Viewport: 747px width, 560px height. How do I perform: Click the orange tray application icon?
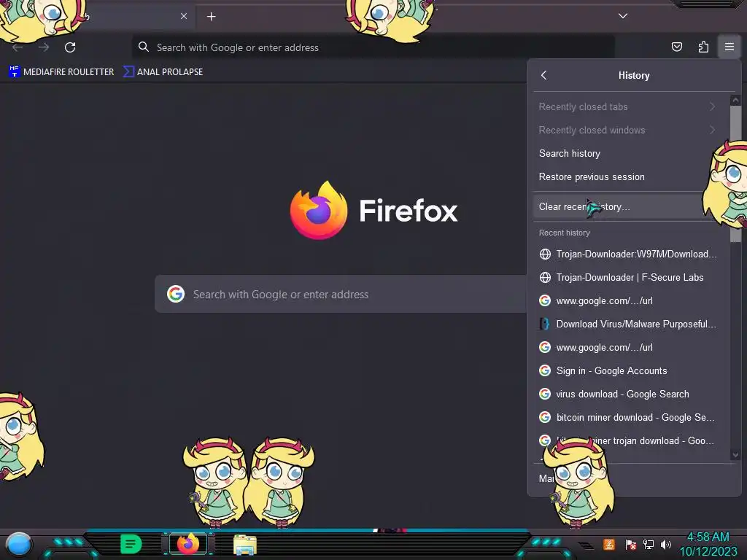point(609,544)
